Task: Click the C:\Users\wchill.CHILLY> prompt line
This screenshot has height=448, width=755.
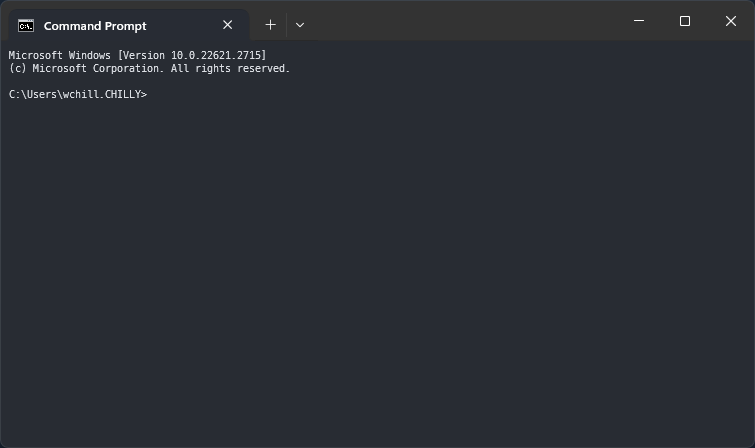Action: pyautogui.click(x=78, y=94)
